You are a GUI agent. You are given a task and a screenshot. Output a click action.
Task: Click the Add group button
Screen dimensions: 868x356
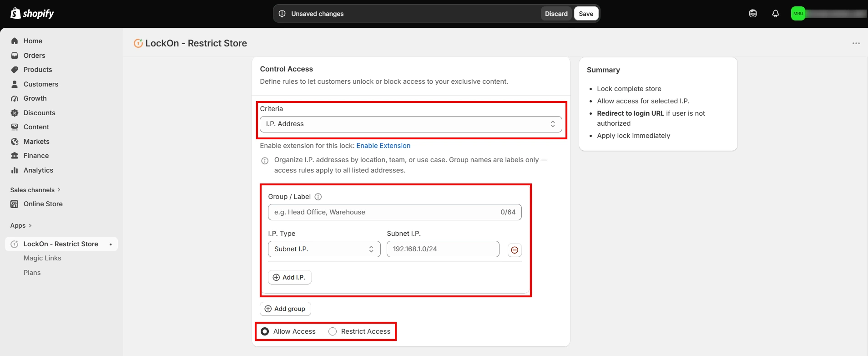(285, 309)
